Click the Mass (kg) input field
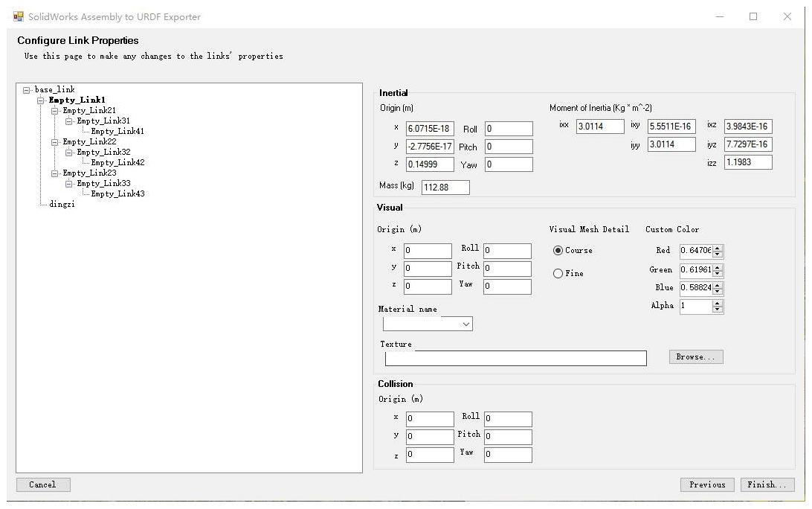The height and width of the screenshot is (509, 812). point(445,188)
